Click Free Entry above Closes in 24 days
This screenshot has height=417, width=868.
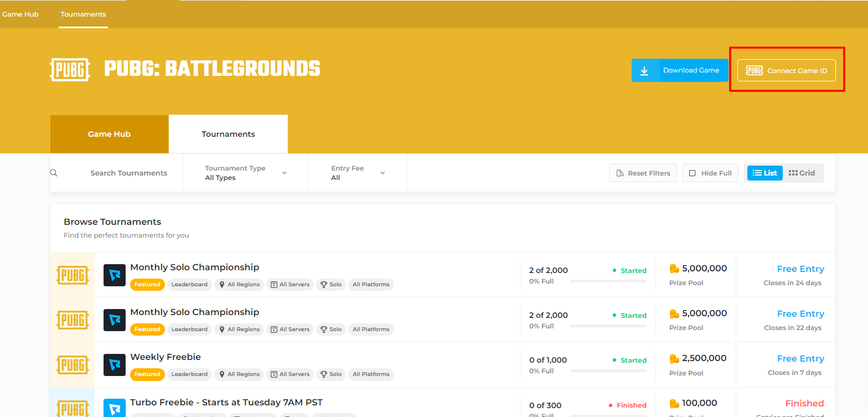[800, 269]
